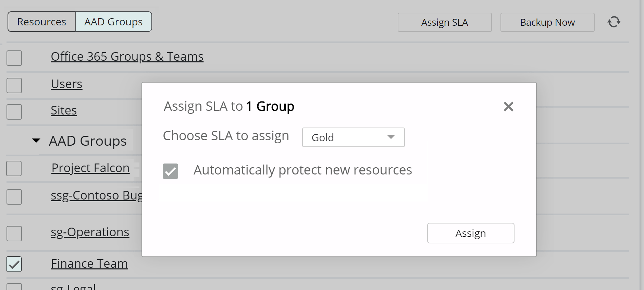Image resolution: width=644 pixels, height=290 pixels.
Task: Uncheck Automatically protect new resources
Action: point(170,171)
